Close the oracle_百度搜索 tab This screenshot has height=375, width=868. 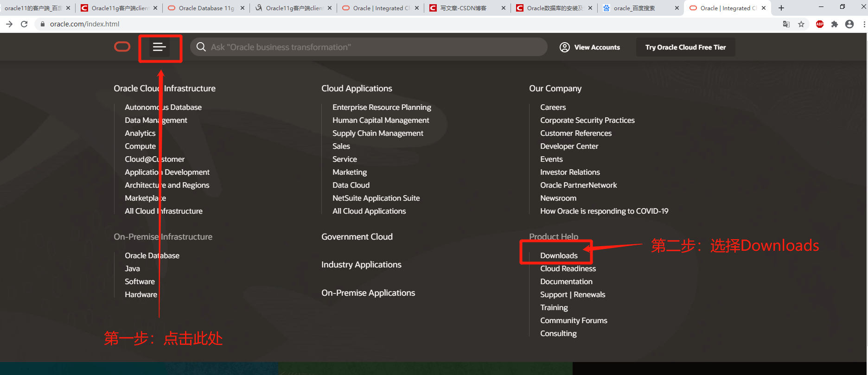click(677, 8)
